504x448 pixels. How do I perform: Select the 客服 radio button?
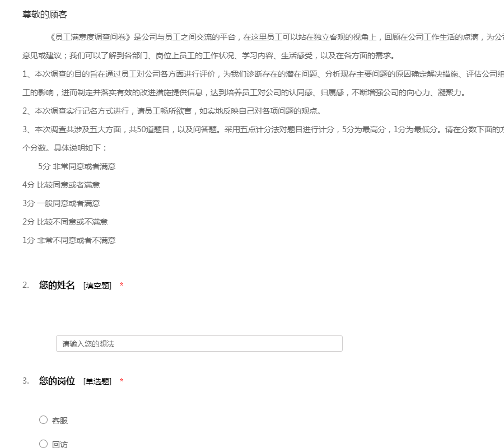tap(44, 420)
